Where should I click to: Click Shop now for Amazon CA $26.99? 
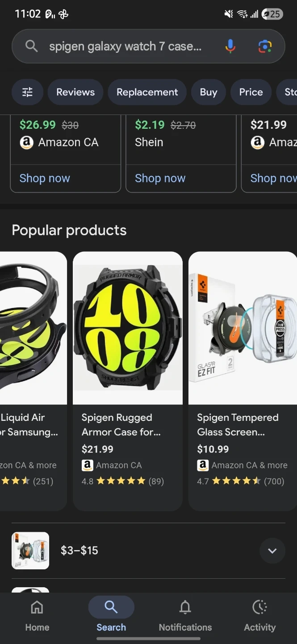pyautogui.click(x=45, y=178)
